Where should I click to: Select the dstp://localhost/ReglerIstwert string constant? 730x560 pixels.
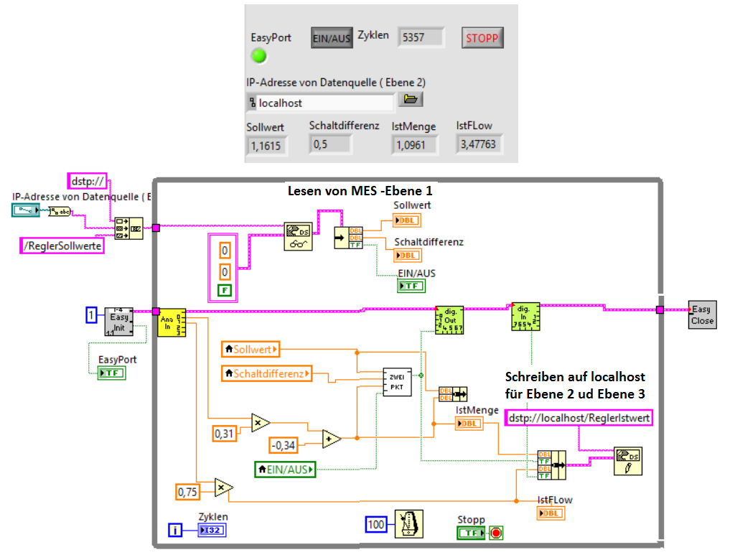[x=579, y=417]
